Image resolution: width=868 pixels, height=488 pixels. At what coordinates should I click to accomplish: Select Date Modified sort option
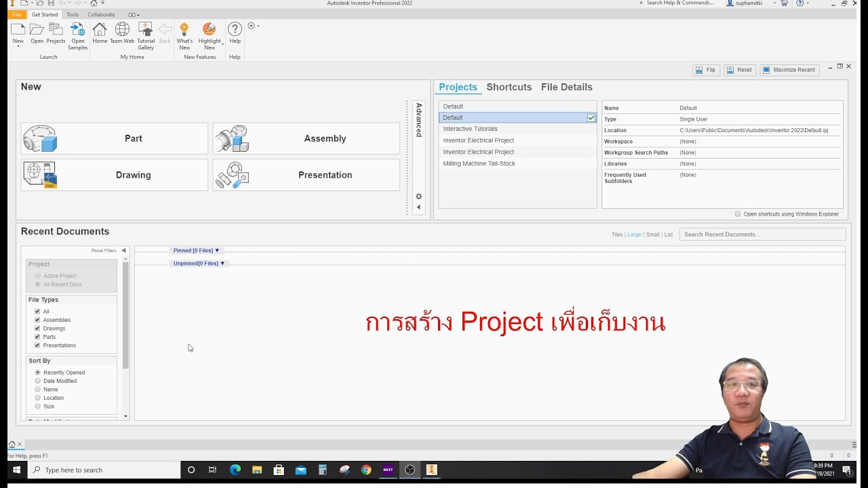pyautogui.click(x=38, y=381)
